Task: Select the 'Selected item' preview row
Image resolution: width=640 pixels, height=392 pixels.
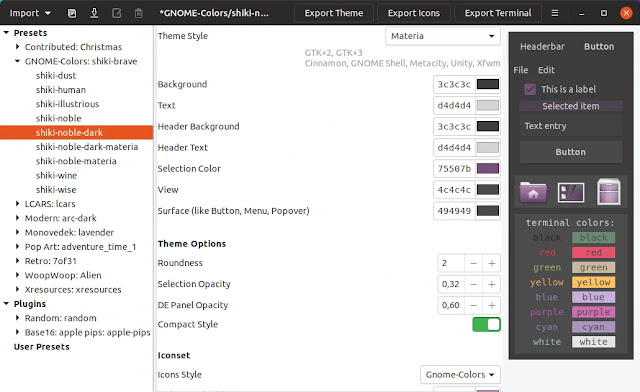Action: (571, 106)
